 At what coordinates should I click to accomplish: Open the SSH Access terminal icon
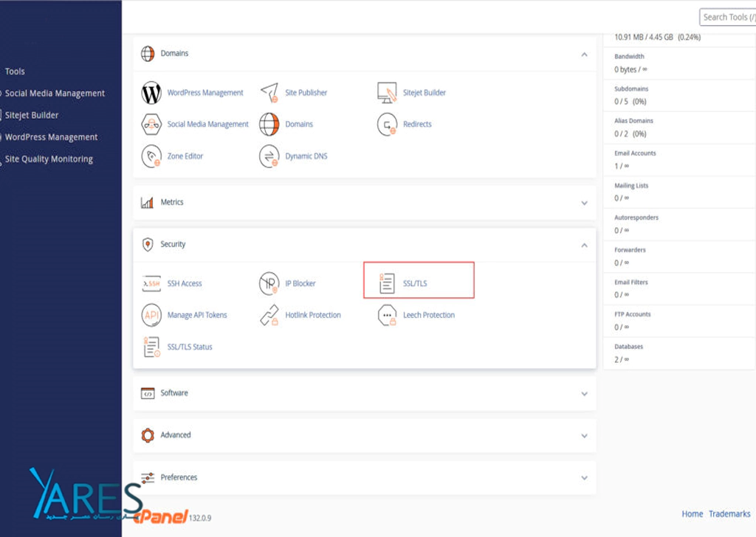[151, 284]
